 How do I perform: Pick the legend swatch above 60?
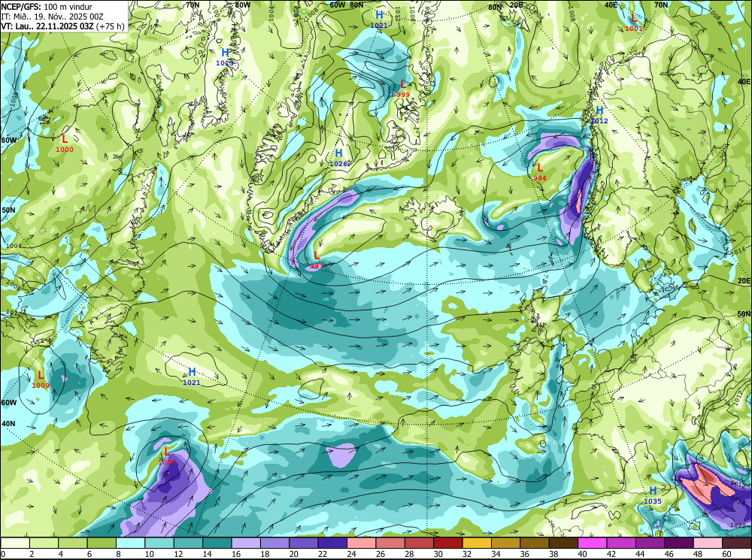point(737,543)
